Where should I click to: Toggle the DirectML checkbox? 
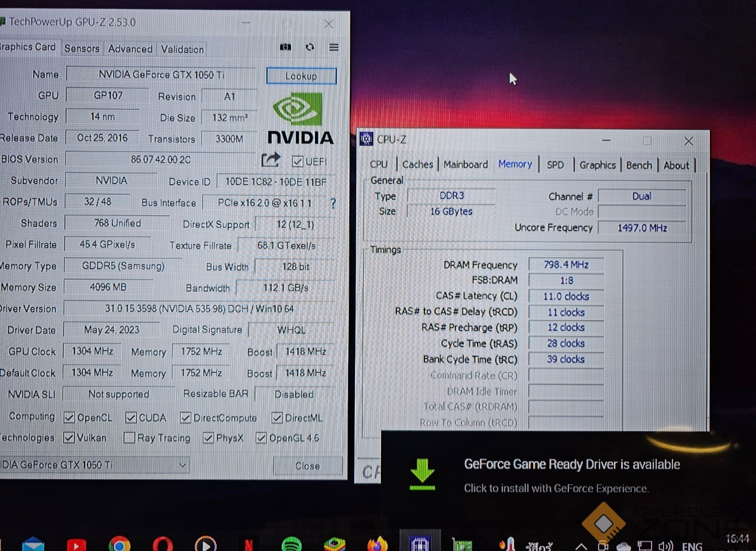pos(277,418)
